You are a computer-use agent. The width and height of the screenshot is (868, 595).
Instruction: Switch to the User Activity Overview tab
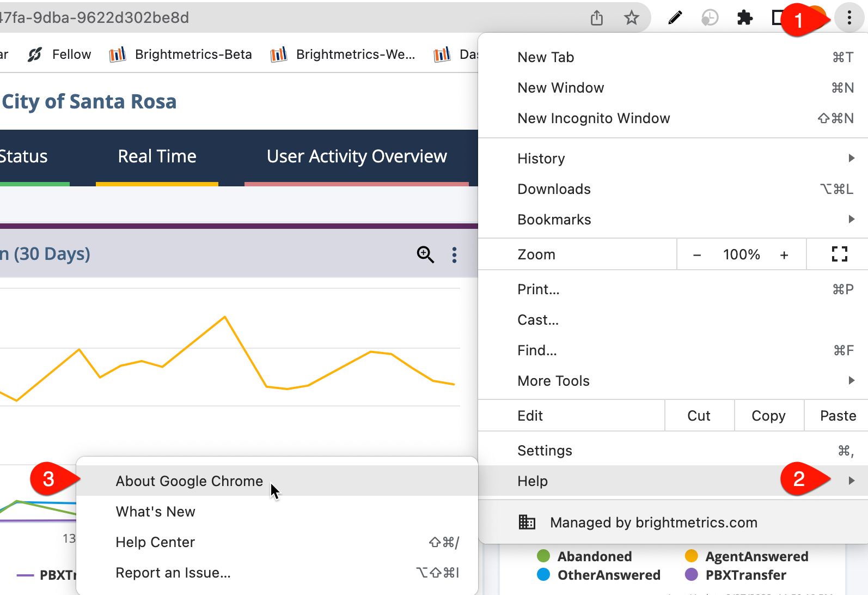pos(357,156)
